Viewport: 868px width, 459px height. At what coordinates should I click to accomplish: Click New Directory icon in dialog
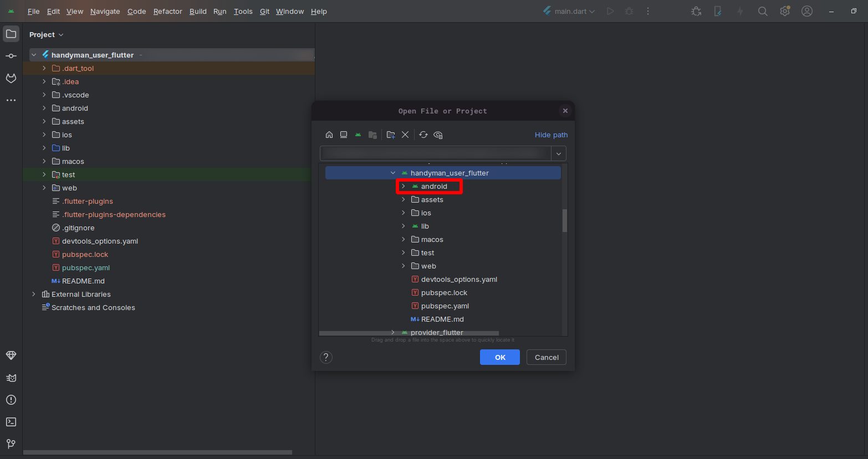[x=391, y=135]
